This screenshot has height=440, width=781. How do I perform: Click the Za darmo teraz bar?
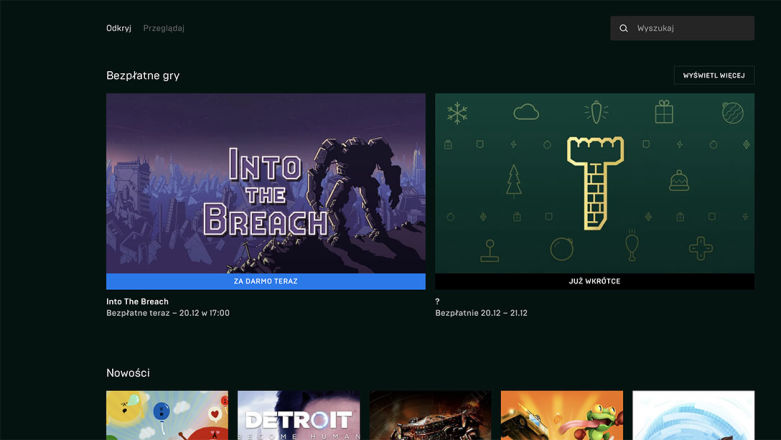(x=265, y=281)
